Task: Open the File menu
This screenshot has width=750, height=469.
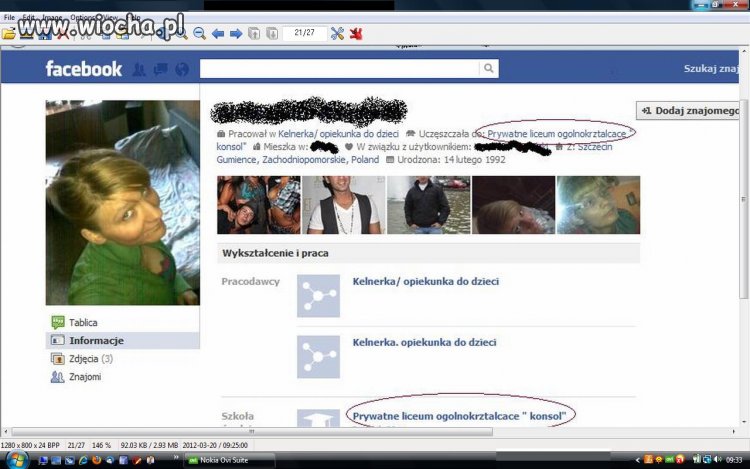Action: pyautogui.click(x=9, y=17)
